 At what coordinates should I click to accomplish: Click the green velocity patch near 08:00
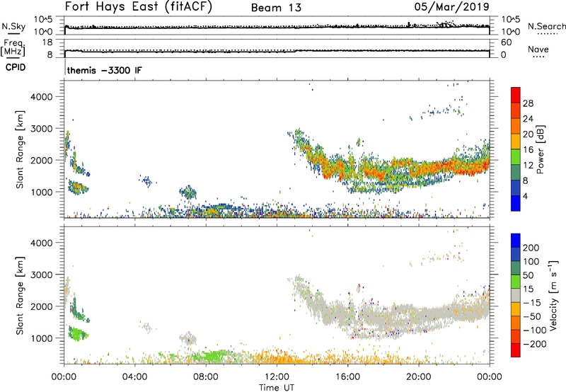tap(211, 357)
